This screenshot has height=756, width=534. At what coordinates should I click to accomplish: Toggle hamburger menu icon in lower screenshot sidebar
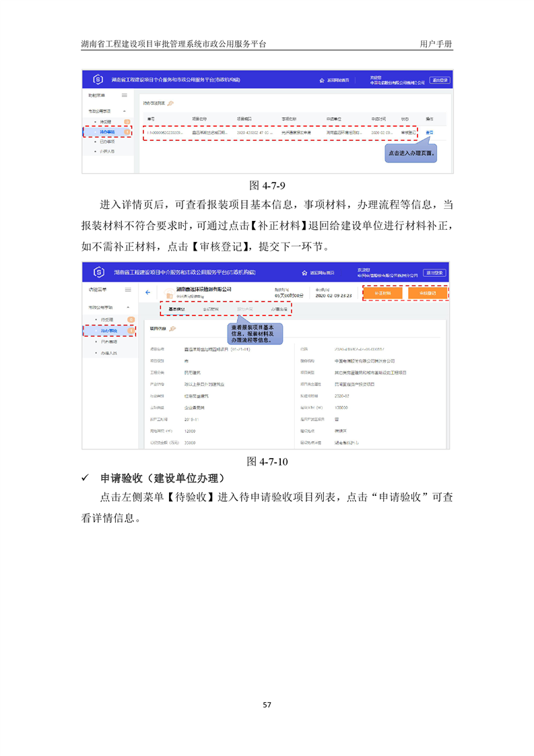128,290
